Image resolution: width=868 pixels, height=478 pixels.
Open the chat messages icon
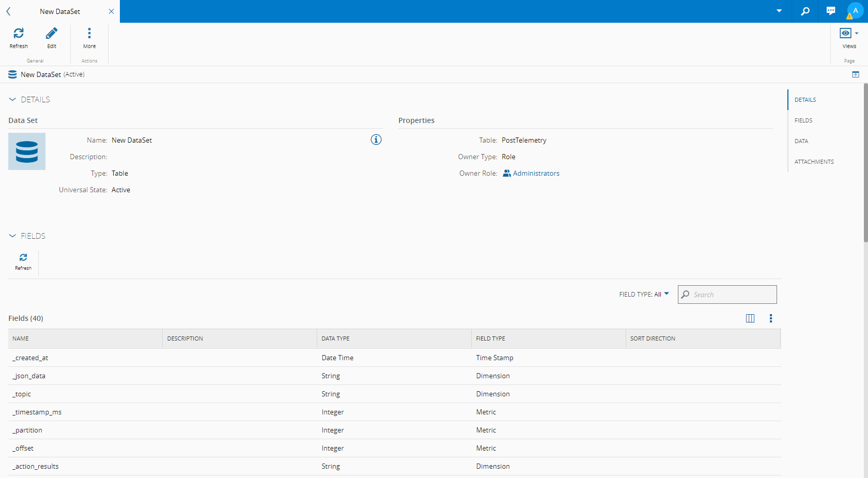pyautogui.click(x=830, y=11)
